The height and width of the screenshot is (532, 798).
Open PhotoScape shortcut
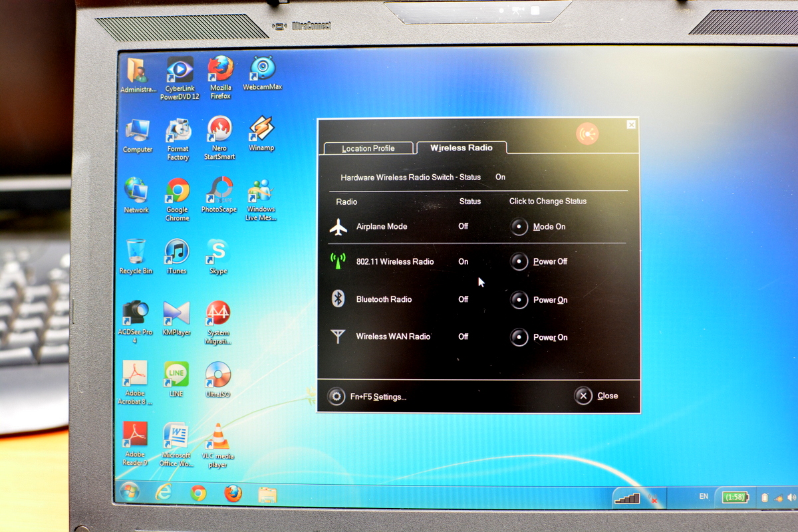[x=219, y=196]
